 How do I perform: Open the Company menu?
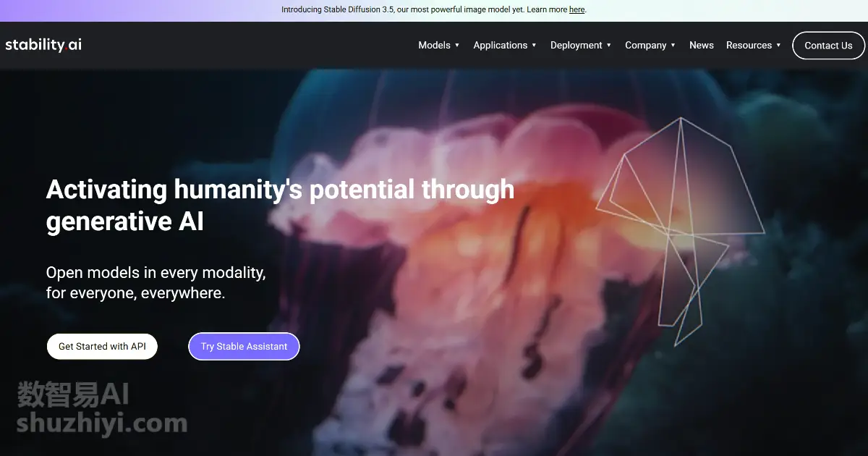[x=646, y=45]
